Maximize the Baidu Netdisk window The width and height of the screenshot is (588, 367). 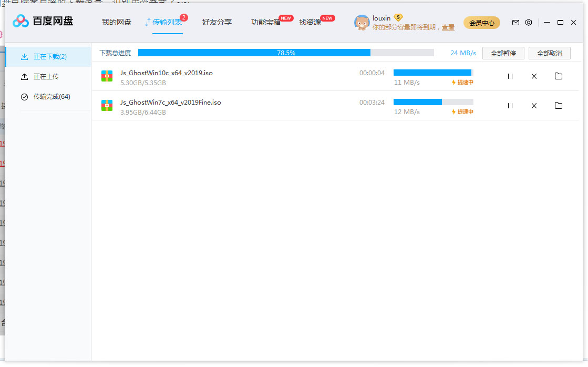(x=560, y=23)
